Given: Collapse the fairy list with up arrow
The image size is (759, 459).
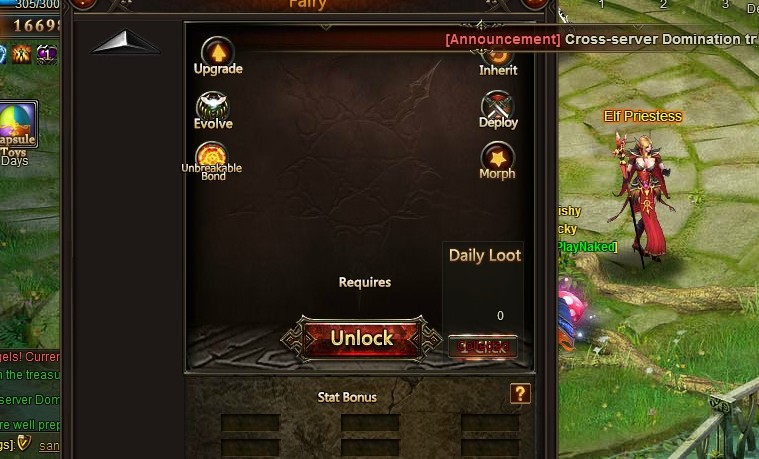Looking at the screenshot, I should [x=125, y=43].
